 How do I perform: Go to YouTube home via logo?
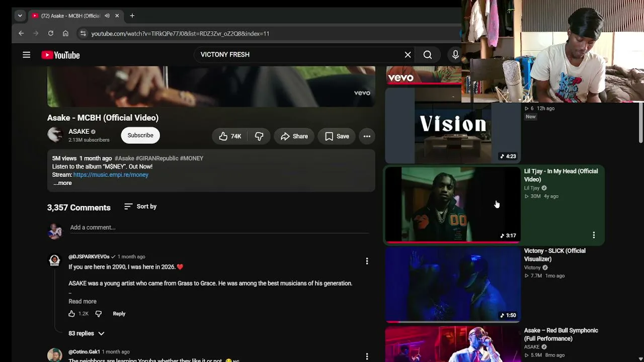[60, 55]
